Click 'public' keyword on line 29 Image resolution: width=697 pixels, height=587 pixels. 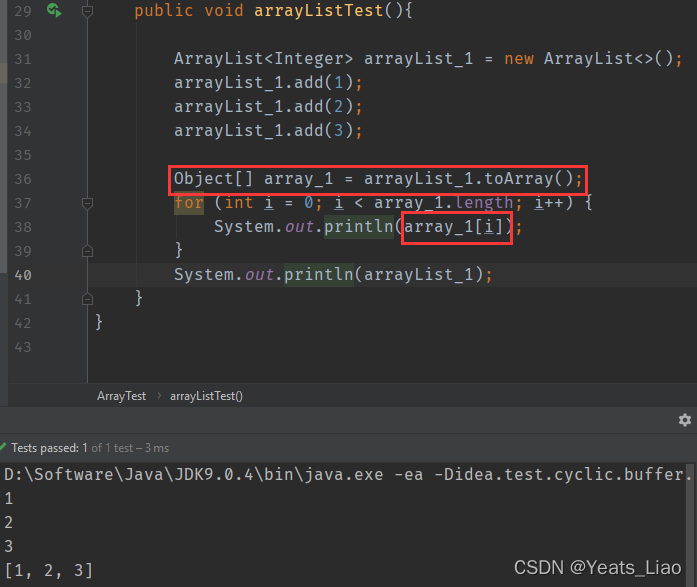(164, 10)
